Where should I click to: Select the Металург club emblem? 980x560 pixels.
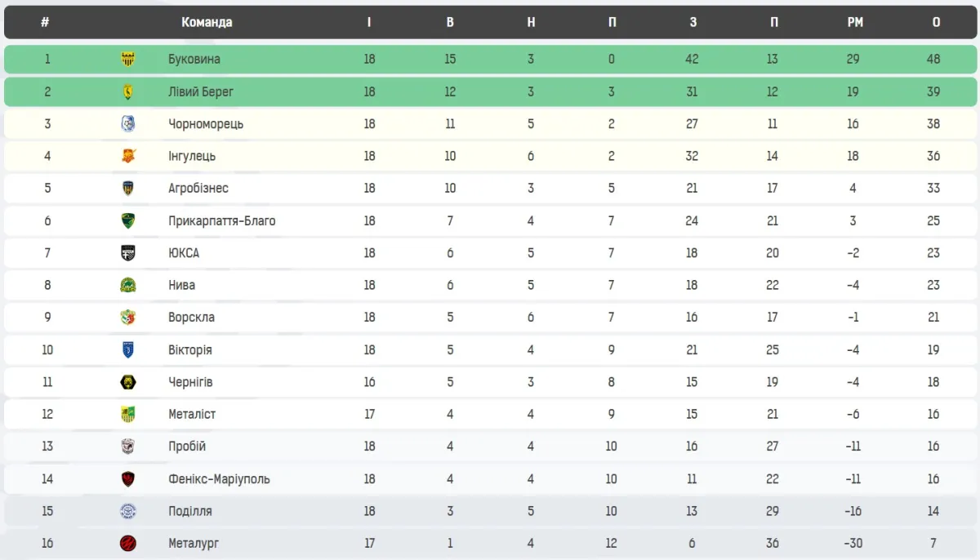128,544
